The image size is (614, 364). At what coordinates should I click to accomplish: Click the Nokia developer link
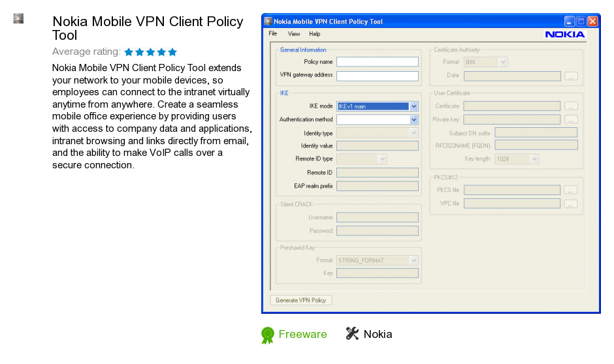click(x=378, y=334)
